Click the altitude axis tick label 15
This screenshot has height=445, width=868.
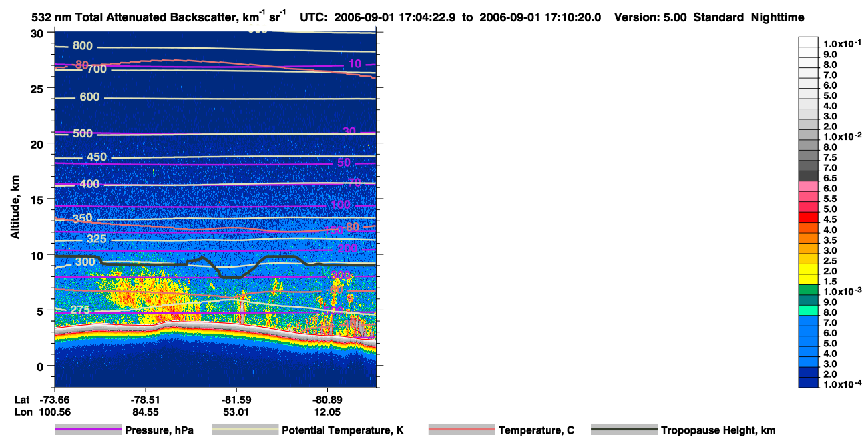point(39,199)
